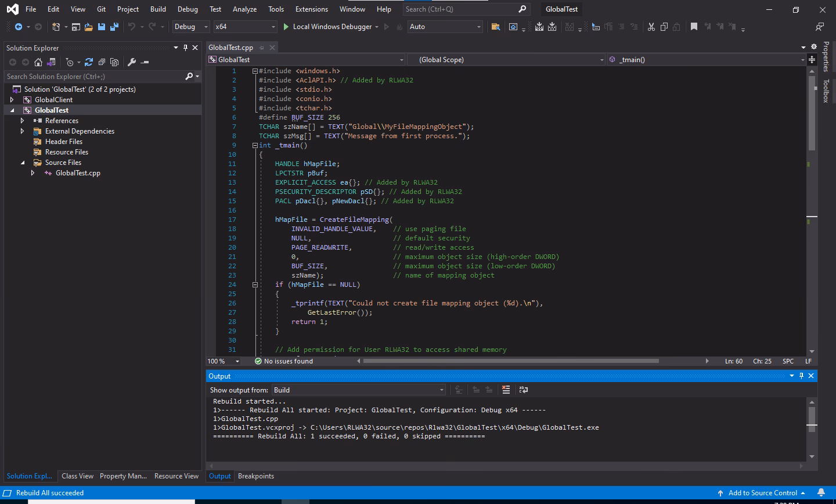Click the Open File folder icon
Screen dimensions: 836x504
(88, 27)
